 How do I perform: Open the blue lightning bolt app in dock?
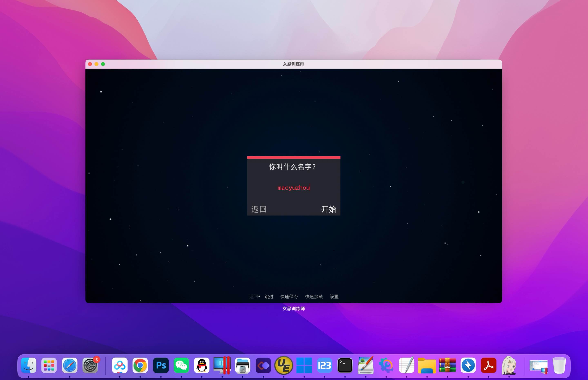click(468, 365)
